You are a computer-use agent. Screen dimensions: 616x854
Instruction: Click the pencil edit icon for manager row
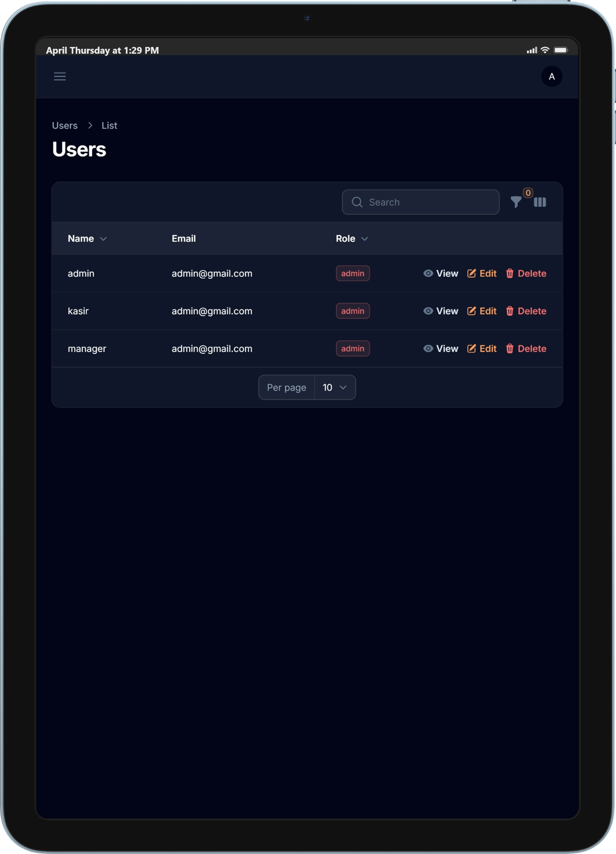471,349
